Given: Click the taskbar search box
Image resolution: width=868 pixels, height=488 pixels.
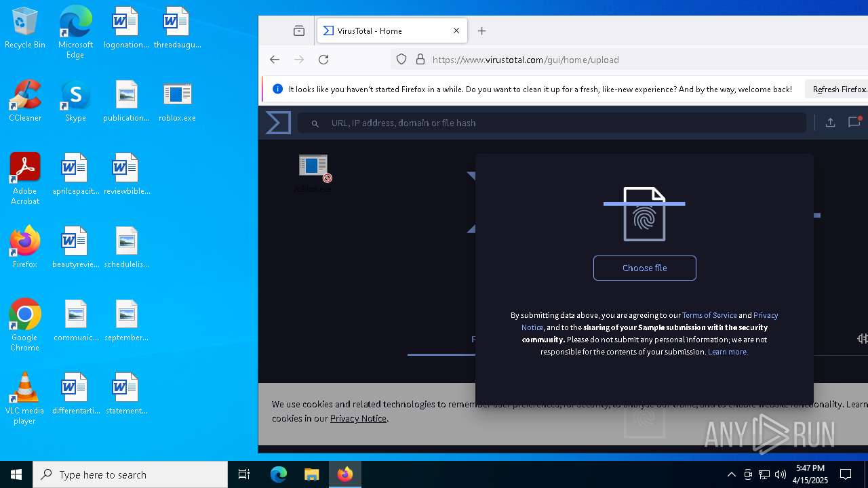Looking at the screenshot, I should coord(130,474).
